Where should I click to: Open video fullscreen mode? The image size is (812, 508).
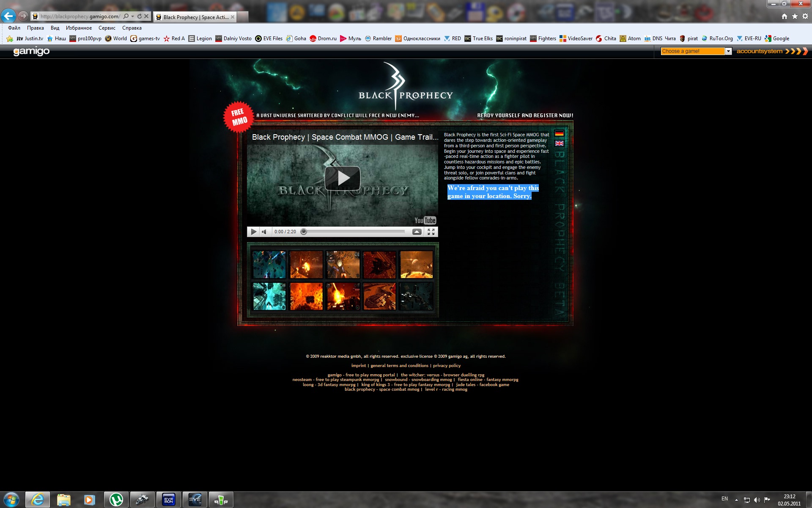pyautogui.click(x=431, y=232)
